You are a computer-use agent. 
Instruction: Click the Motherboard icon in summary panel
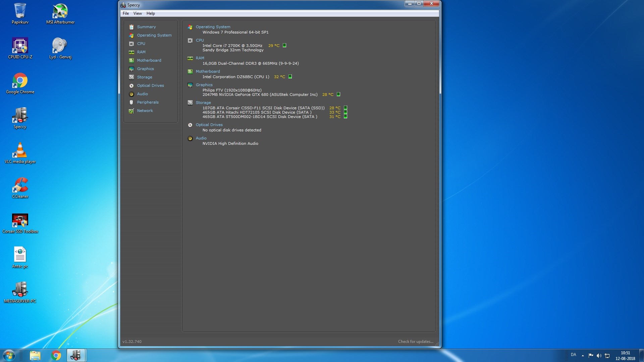(x=190, y=72)
